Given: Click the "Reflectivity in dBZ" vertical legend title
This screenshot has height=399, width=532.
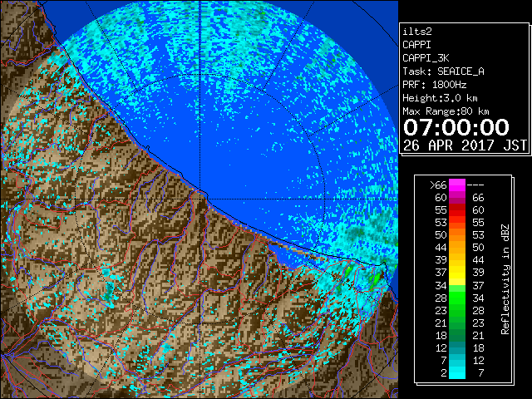Looking at the screenshot, I should pos(505,279).
